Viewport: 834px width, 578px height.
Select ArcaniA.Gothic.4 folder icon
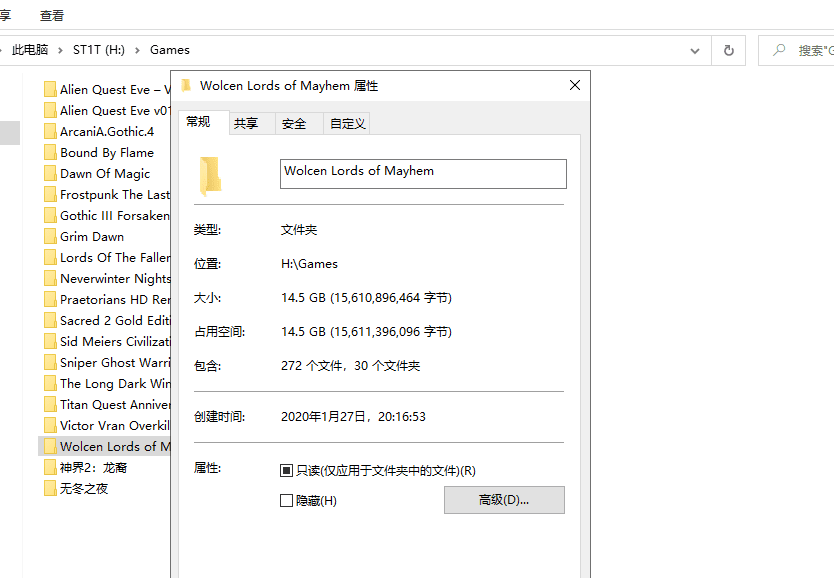pyautogui.click(x=51, y=131)
